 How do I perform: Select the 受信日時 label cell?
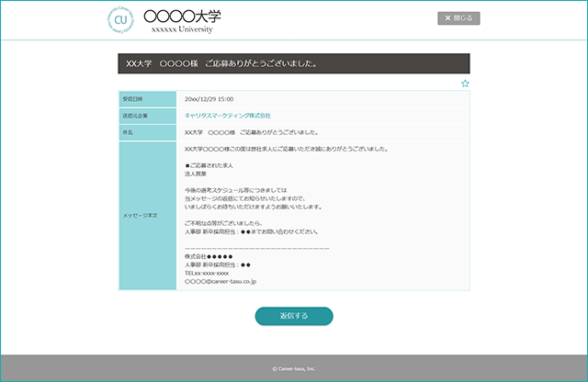(x=147, y=99)
